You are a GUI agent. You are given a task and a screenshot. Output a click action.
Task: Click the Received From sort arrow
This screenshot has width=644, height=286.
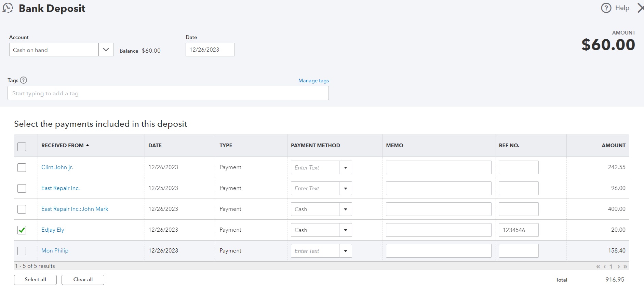(x=88, y=146)
